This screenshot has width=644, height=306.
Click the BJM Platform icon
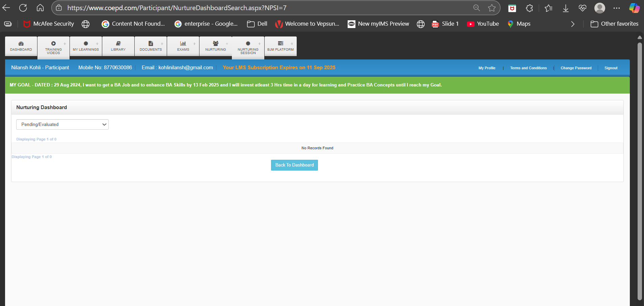pos(280,44)
